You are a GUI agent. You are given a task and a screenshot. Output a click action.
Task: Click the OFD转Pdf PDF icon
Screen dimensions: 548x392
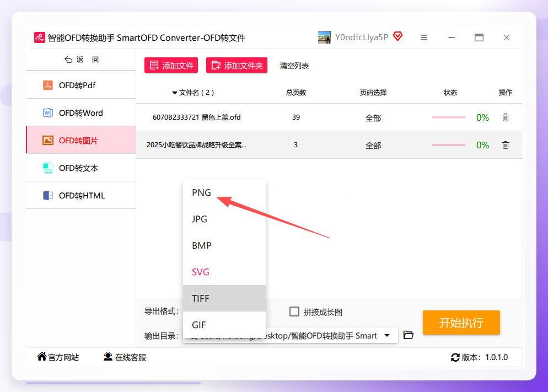click(x=48, y=85)
